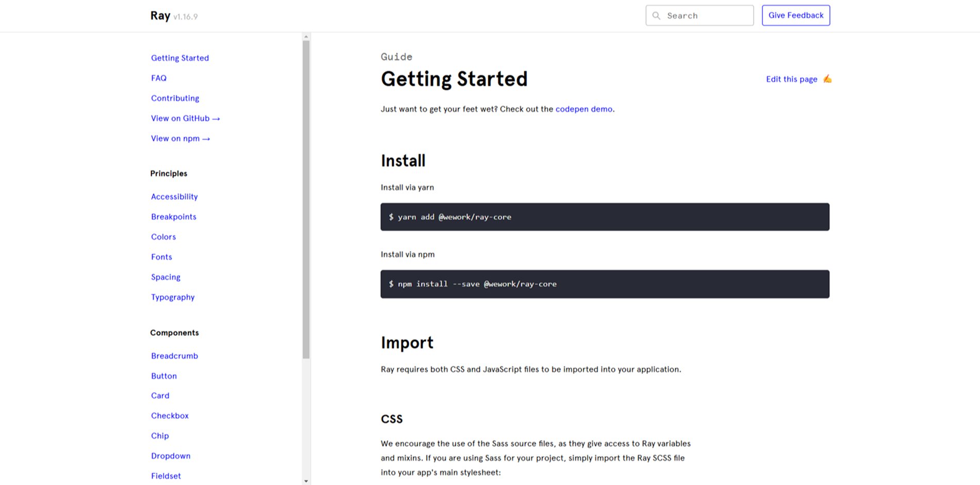Open View on GitHub link
Viewport: 980px width, 485px height.
point(186,118)
